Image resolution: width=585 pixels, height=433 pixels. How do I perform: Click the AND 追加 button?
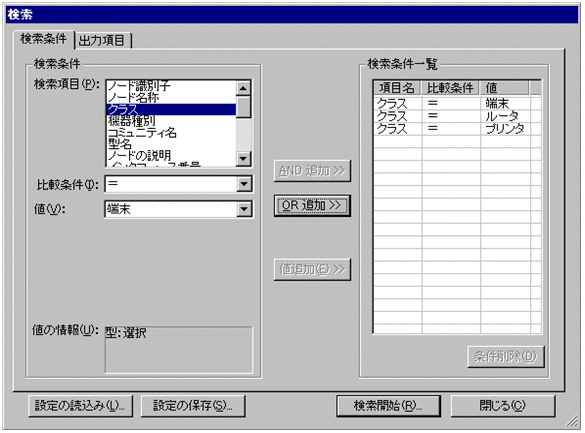(x=312, y=171)
